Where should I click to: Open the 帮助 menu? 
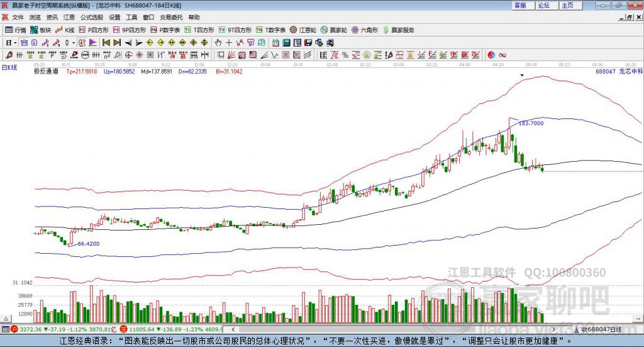(x=194, y=17)
